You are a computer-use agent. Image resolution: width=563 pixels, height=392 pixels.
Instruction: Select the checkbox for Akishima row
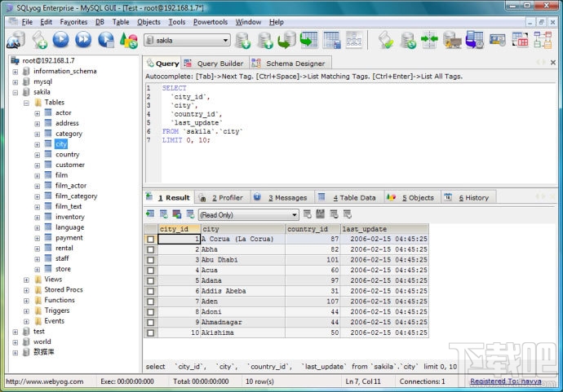[x=150, y=333]
